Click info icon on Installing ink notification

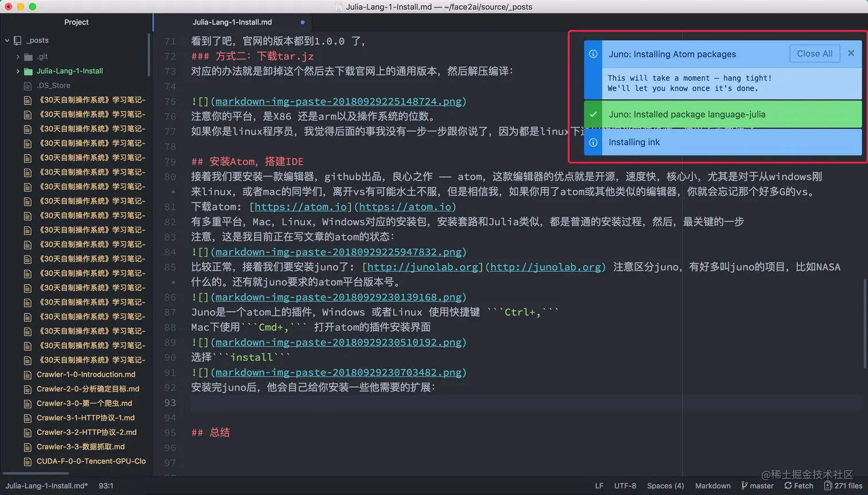click(x=593, y=142)
